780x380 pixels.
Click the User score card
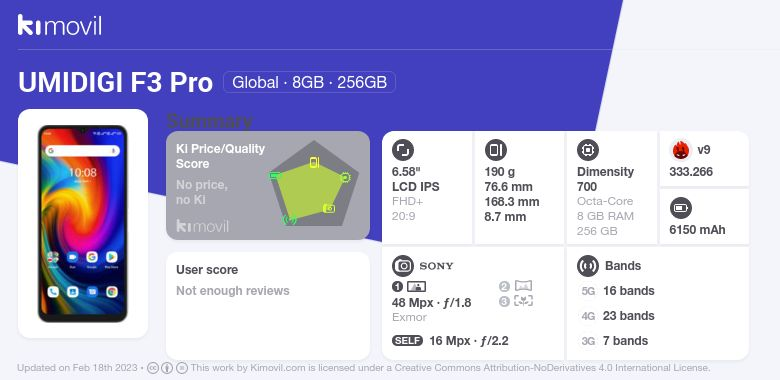click(268, 306)
